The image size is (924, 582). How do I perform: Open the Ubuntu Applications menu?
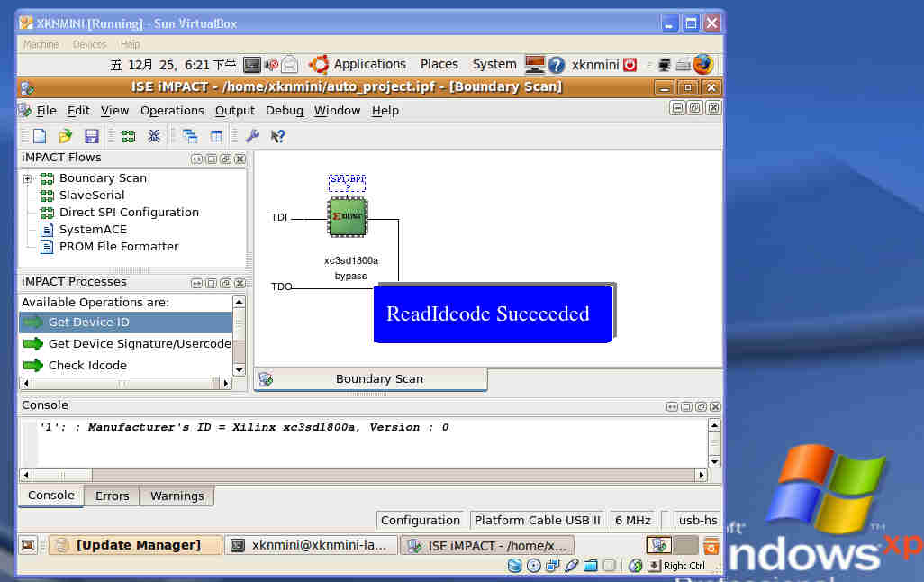coord(369,64)
